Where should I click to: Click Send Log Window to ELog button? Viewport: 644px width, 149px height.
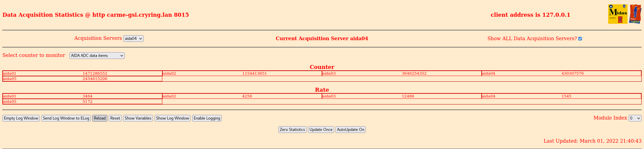[66, 118]
